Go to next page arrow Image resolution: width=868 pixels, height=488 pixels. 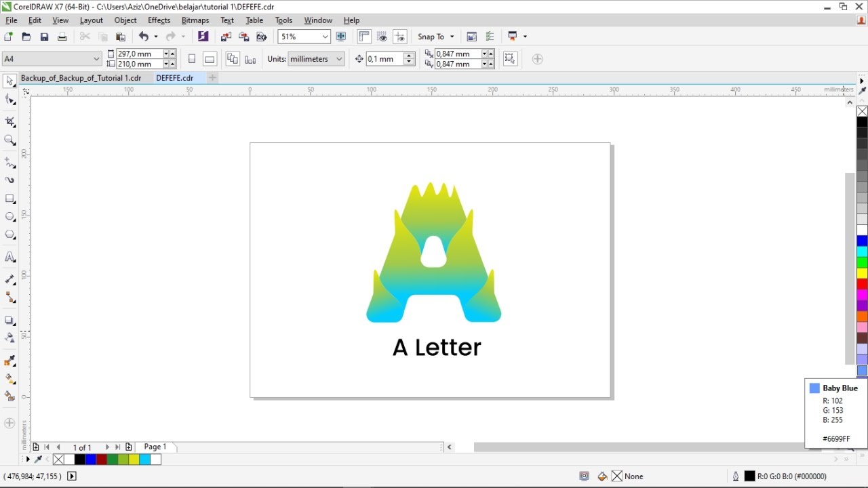[x=106, y=447]
